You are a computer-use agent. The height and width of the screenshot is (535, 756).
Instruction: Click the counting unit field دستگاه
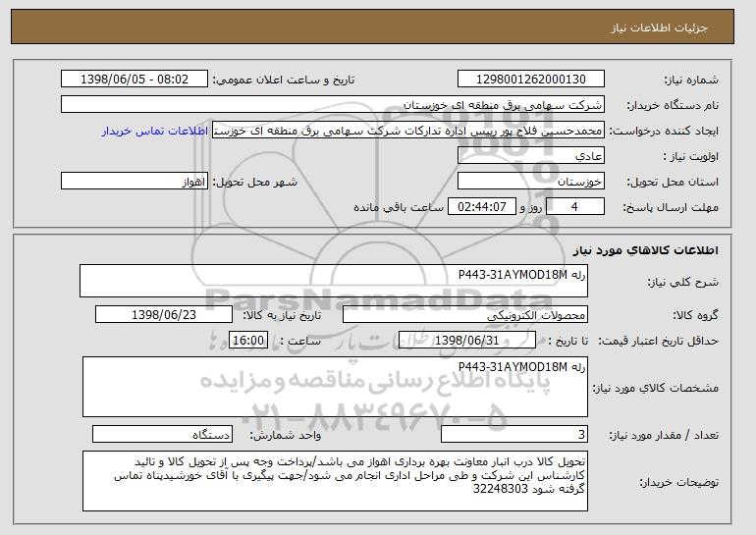pyautogui.click(x=162, y=434)
